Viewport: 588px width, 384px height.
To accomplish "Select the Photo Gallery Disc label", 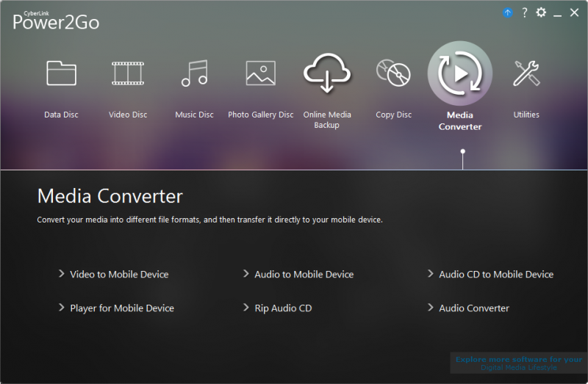I will 261,115.
